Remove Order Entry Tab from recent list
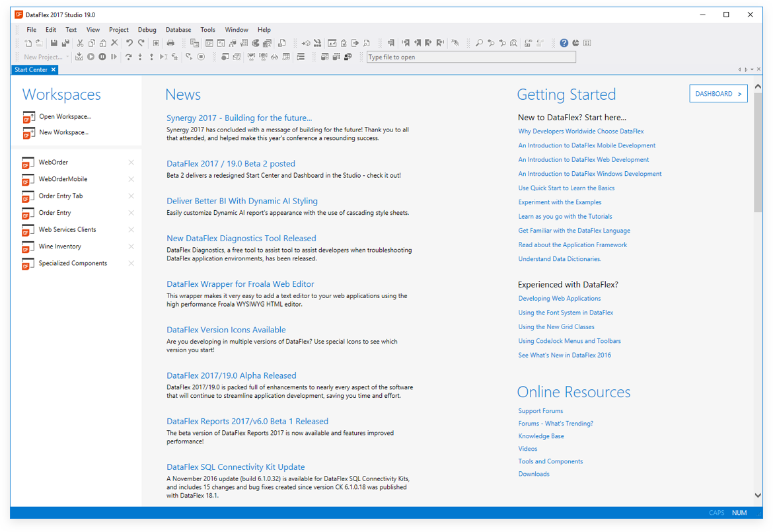The width and height of the screenshot is (773, 532). 131,196
